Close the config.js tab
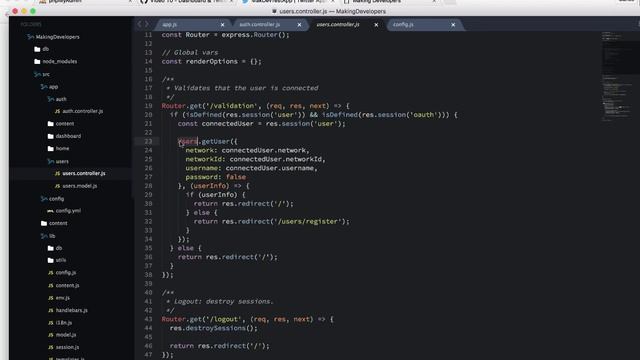This screenshot has height=360, width=640. (x=453, y=25)
